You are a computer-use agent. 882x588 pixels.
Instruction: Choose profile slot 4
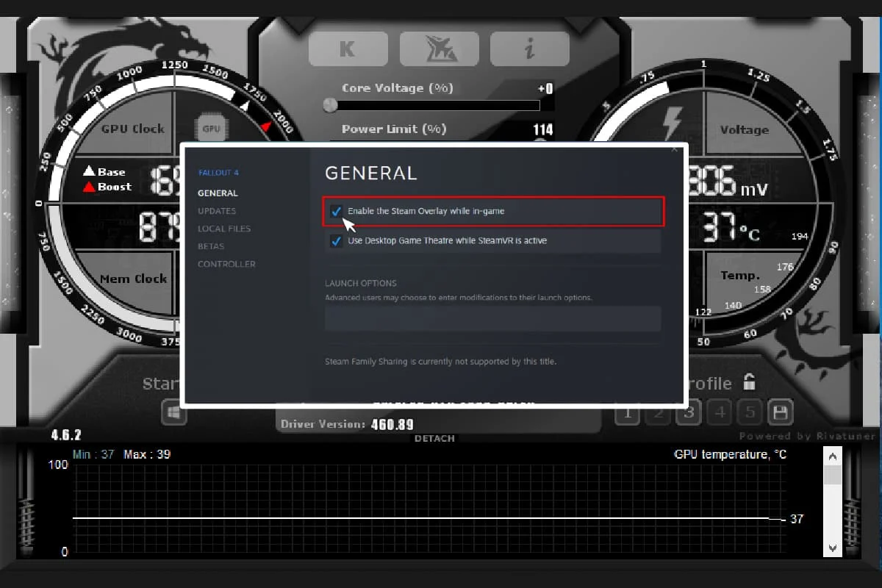720,413
